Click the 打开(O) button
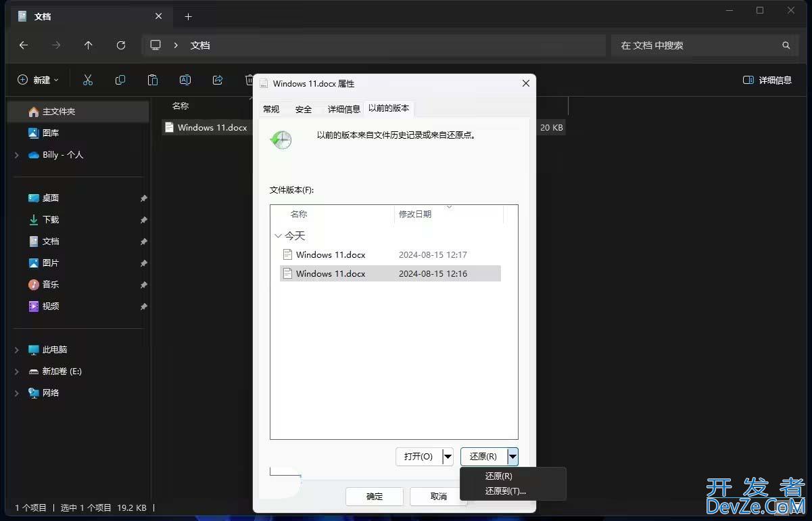Image resolution: width=812 pixels, height=521 pixels. (x=419, y=457)
